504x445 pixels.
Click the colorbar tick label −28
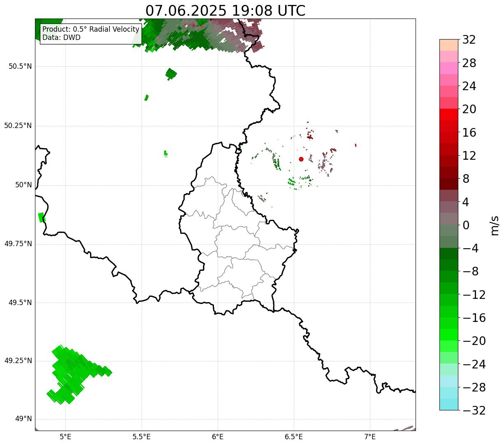click(474, 387)
